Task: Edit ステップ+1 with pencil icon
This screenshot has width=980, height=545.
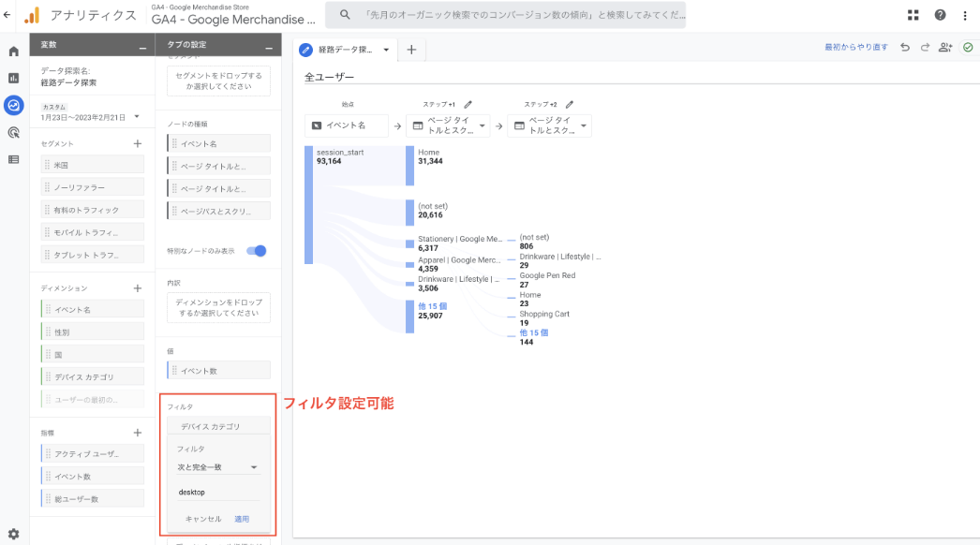Action: click(468, 104)
